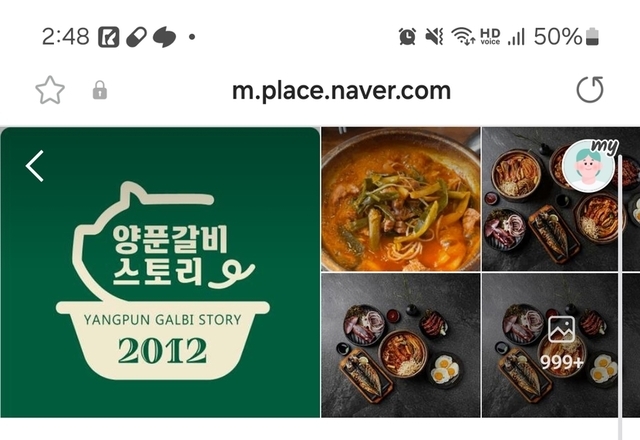Open the Yangpun Galbi Story logo image
The width and height of the screenshot is (640, 440).
pyautogui.click(x=160, y=272)
